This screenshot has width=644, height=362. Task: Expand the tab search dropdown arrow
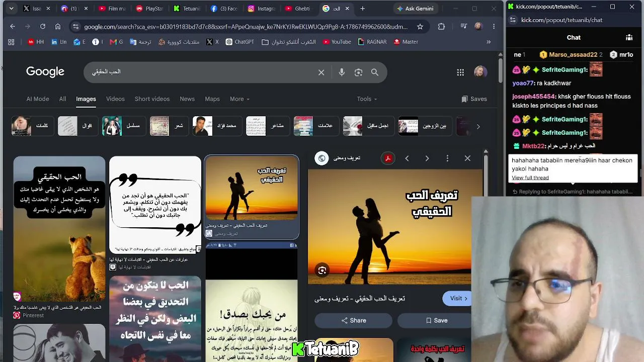[11, 9]
